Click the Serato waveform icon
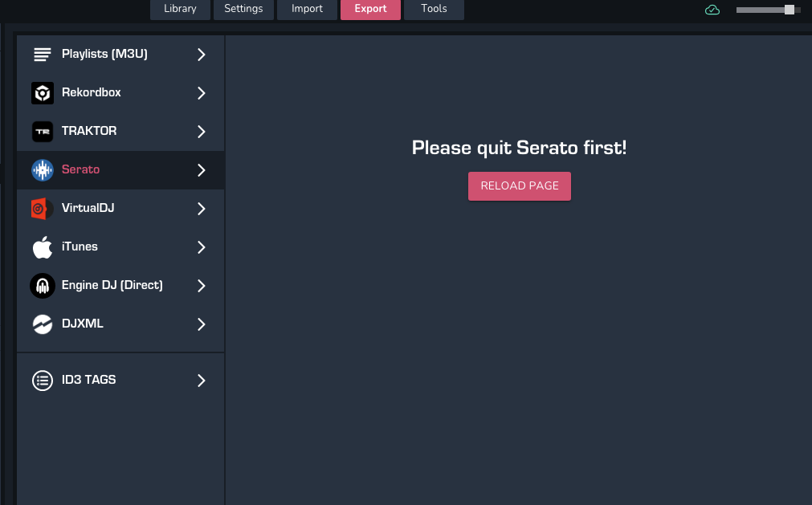Viewport: 812px width, 505px height. tap(42, 170)
